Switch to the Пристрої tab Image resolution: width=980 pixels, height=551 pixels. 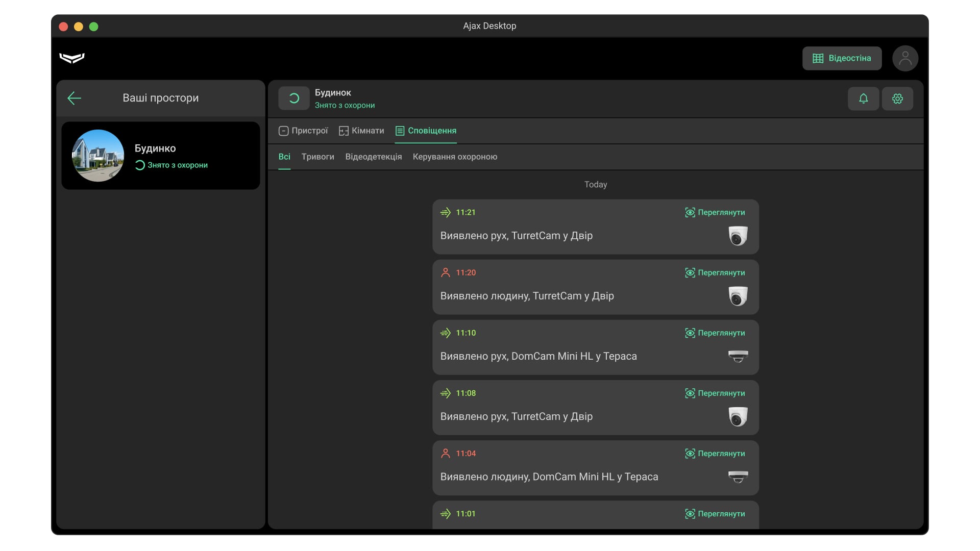click(303, 131)
